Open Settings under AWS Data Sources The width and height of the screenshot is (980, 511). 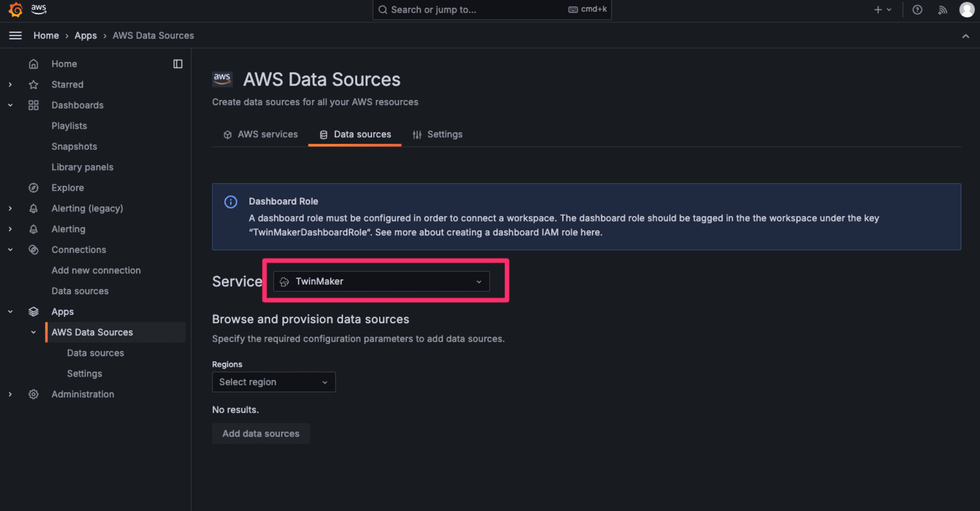tap(84, 374)
